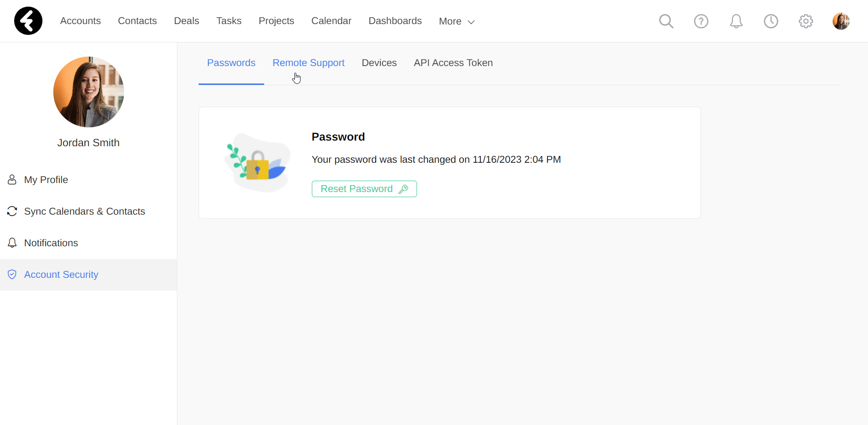Image resolution: width=868 pixels, height=425 pixels.
Task: Go to the Tasks section
Action: [x=229, y=21]
